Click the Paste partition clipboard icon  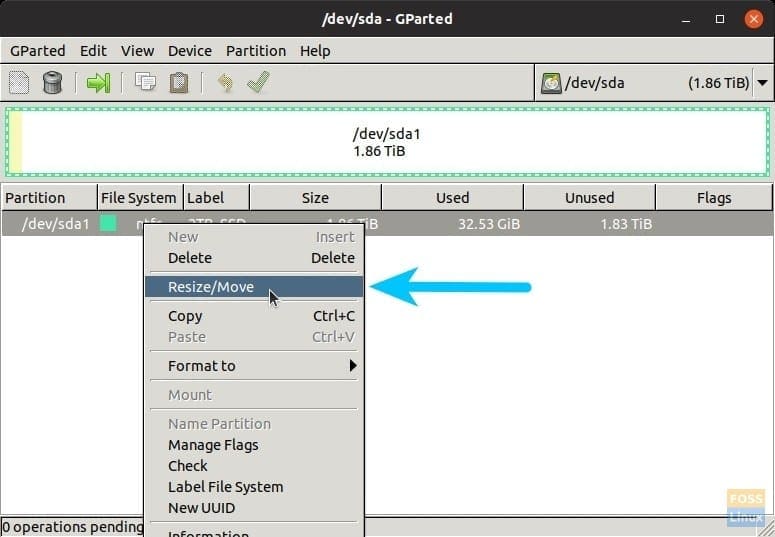(x=179, y=83)
